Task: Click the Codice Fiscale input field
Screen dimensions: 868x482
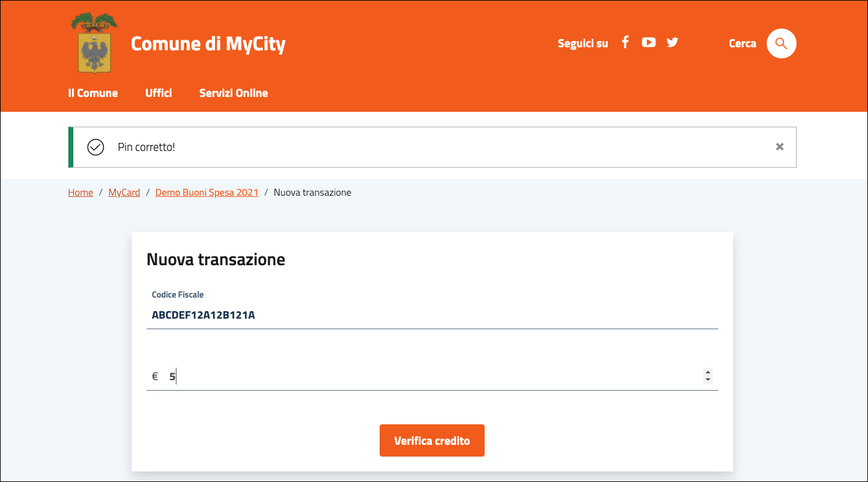Action: pos(432,315)
